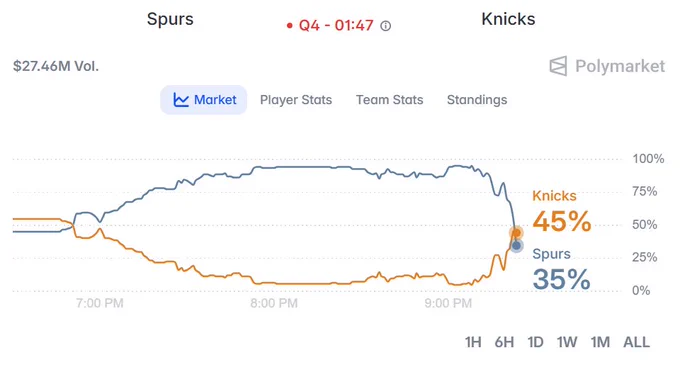
Task: Click the Knicks 45% label
Action: coord(562,221)
